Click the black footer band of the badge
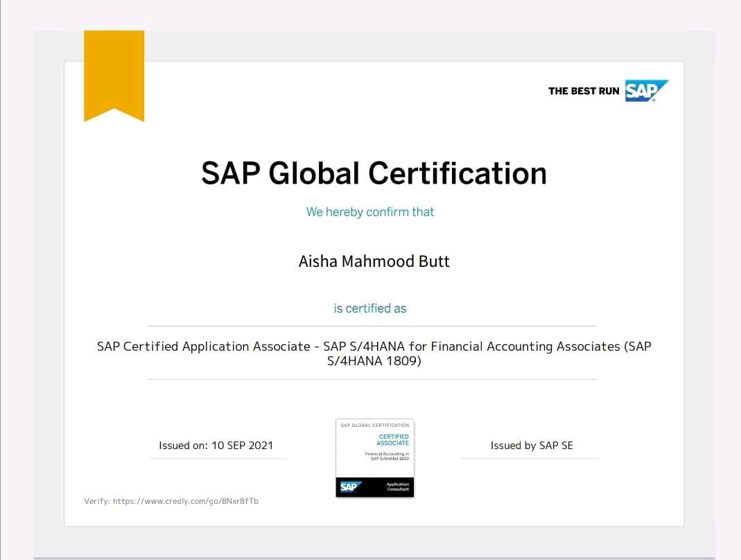This screenshot has height=560, width=741. (375, 487)
